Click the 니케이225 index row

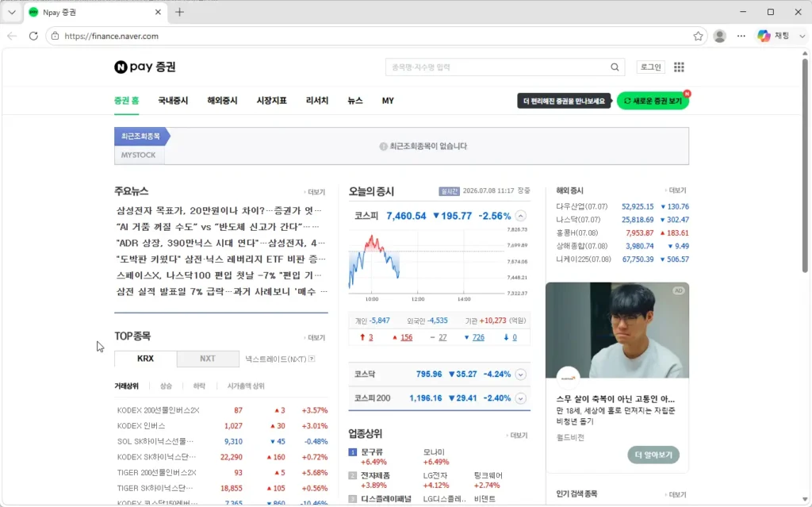[622, 259]
